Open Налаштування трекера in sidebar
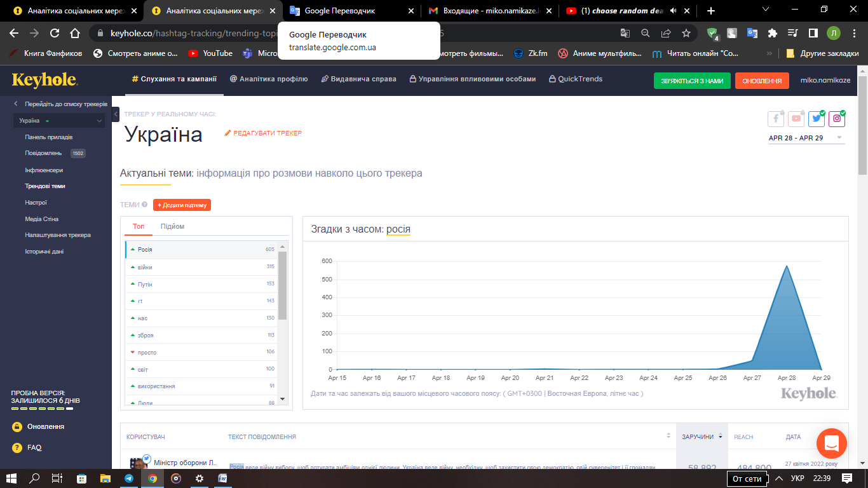 pos(58,235)
